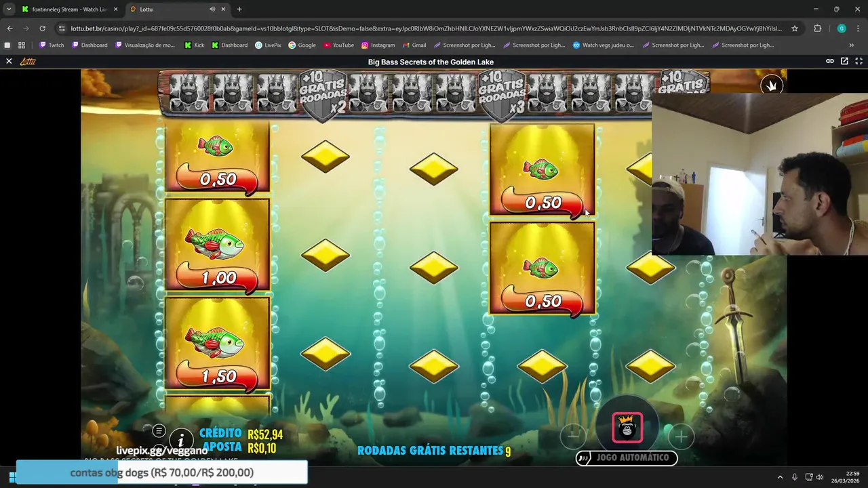Start Jogo Automático autoplay
868x488 pixels.
coord(627,458)
